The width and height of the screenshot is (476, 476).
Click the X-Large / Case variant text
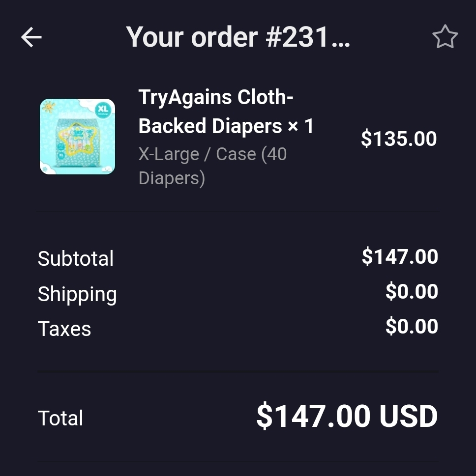tap(212, 166)
